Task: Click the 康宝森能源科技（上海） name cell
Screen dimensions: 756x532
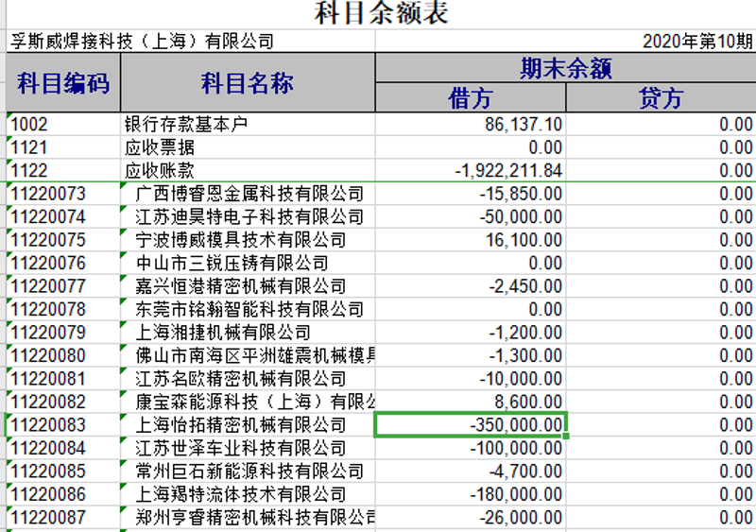Action: tap(248, 403)
